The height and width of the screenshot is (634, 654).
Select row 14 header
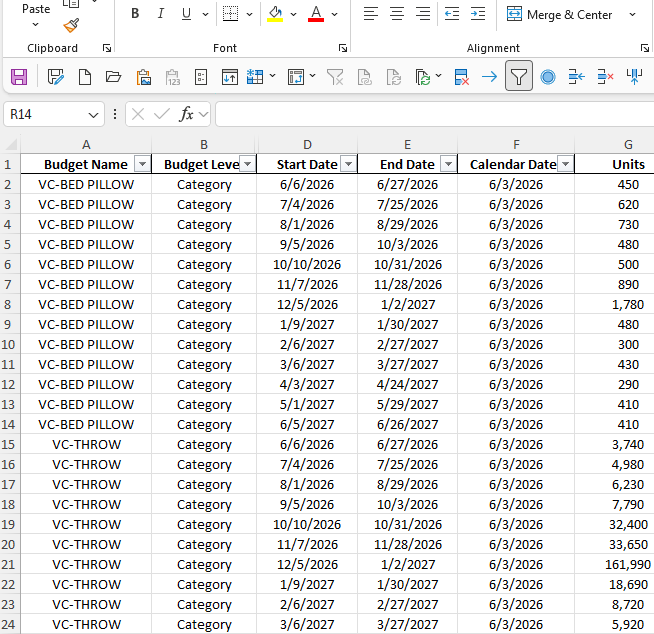click(9, 424)
